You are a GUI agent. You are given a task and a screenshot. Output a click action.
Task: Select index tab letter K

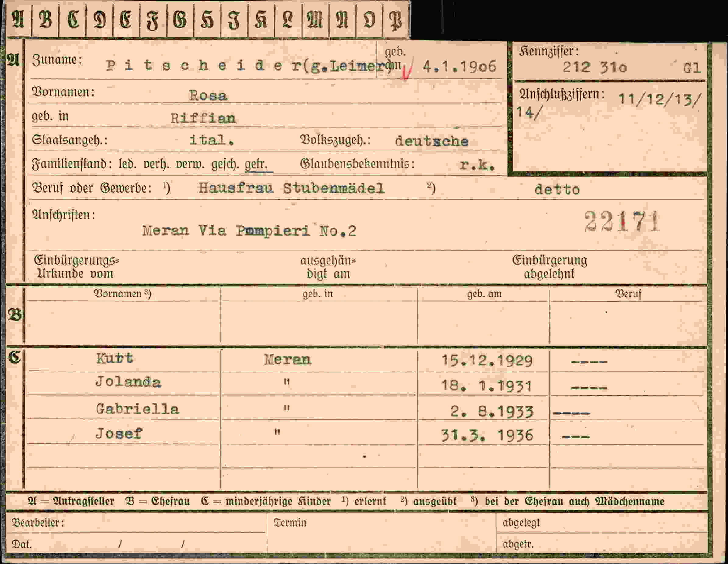[261, 19]
